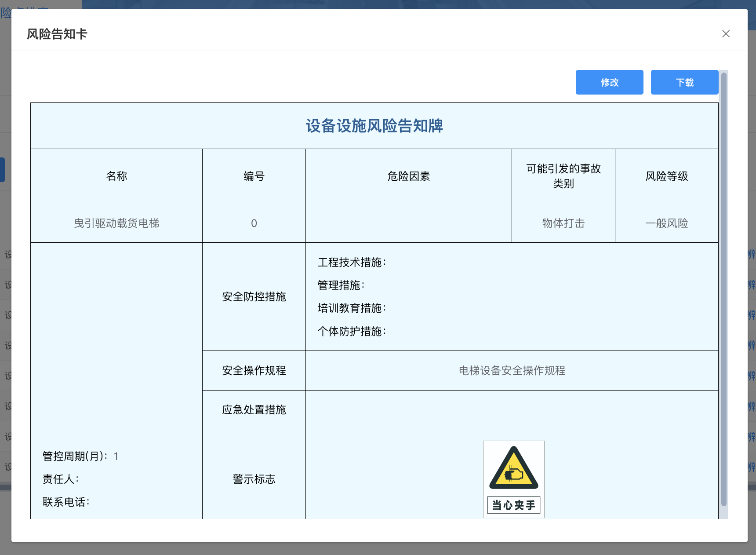This screenshot has height=555, width=756.
Task: Click the 联系电话 label
Action: (x=66, y=502)
